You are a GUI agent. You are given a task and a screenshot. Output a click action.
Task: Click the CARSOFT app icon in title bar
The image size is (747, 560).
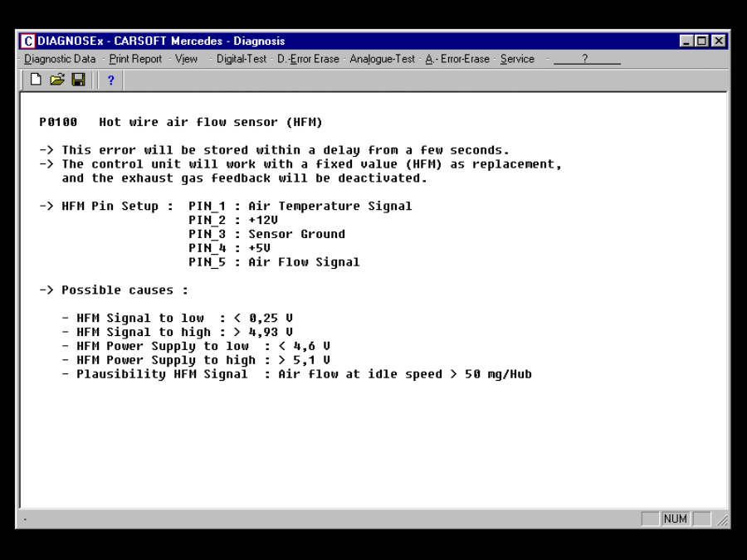27,41
